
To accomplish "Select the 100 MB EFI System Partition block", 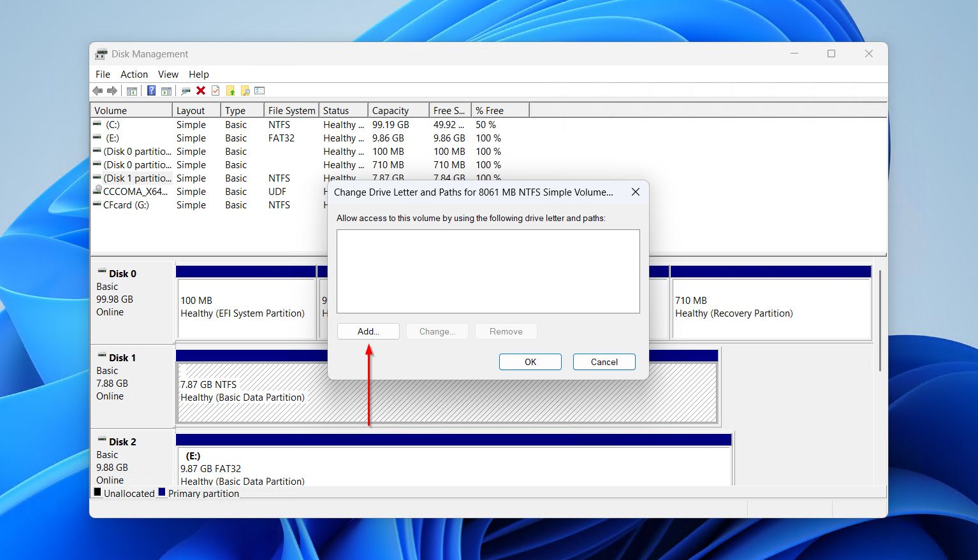I will coord(245,306).
